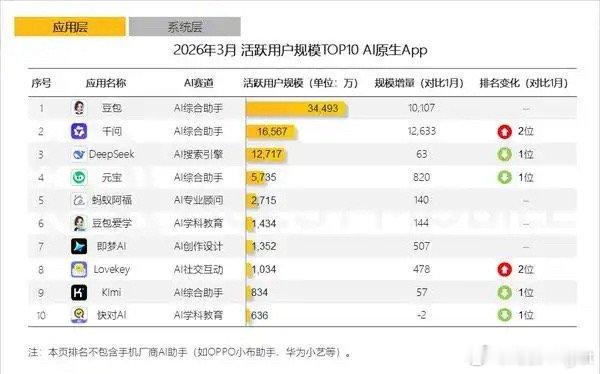Select the 活跃用户规模 column header
Screen dimensions: 600x374
click(x=300, y=83)
